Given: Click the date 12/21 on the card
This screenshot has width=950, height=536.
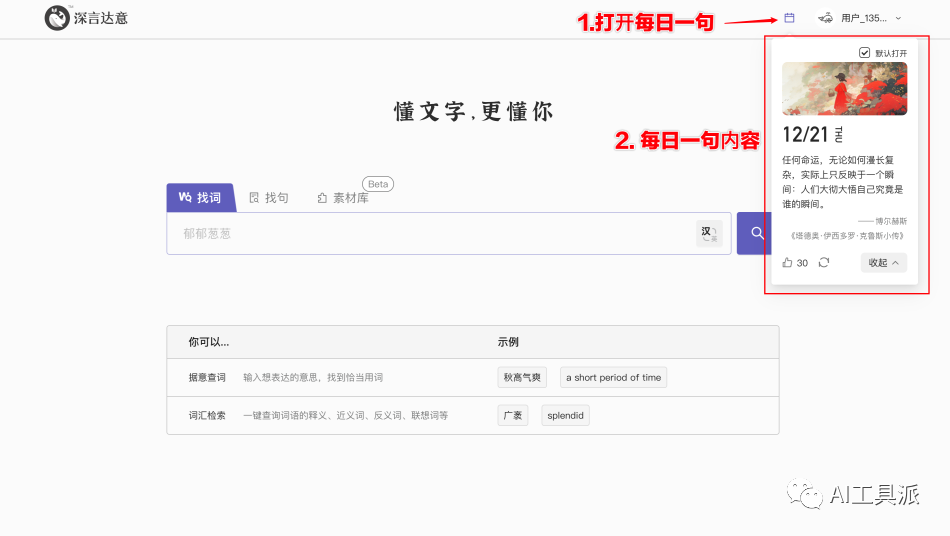Looking at the screenshot, I should 805,134.
